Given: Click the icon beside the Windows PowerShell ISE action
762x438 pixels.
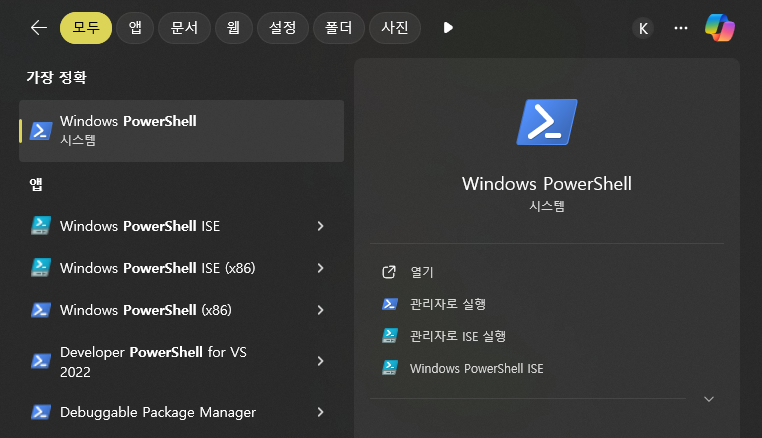Looking at the screenshot, I should coord(390,368).
